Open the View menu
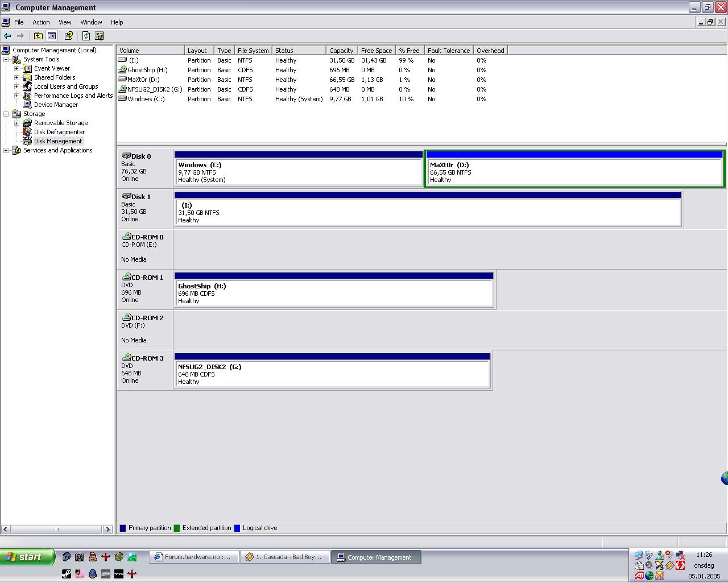 click(65, 22)
